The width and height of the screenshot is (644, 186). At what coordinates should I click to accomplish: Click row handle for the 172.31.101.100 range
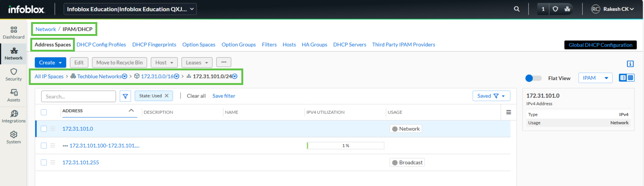click(53, 145)
